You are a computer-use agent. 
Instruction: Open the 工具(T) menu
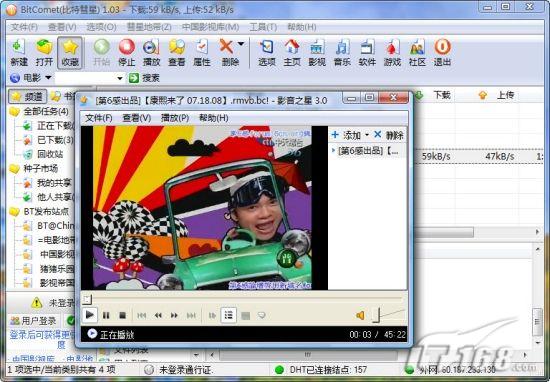coord(263,27)
